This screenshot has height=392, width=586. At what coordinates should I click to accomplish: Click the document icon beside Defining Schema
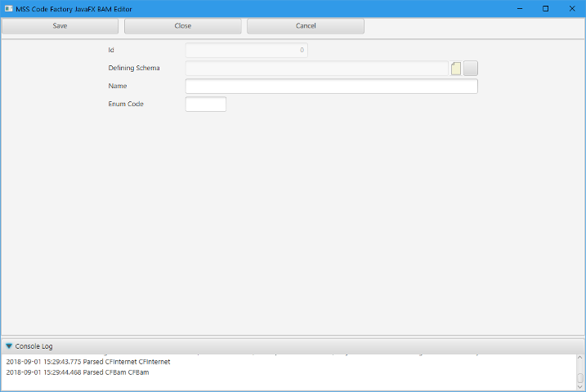456,69
